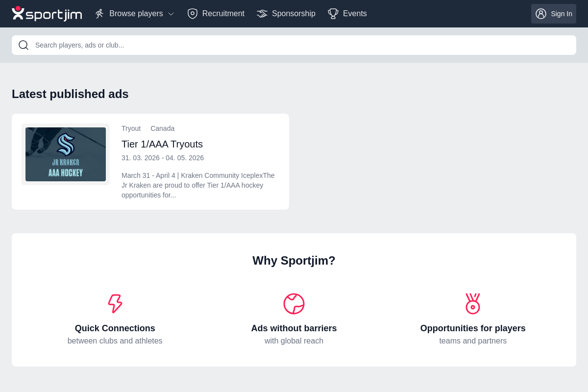
Task: Select the Tryout tag on the ad
Action: [131, 128]
